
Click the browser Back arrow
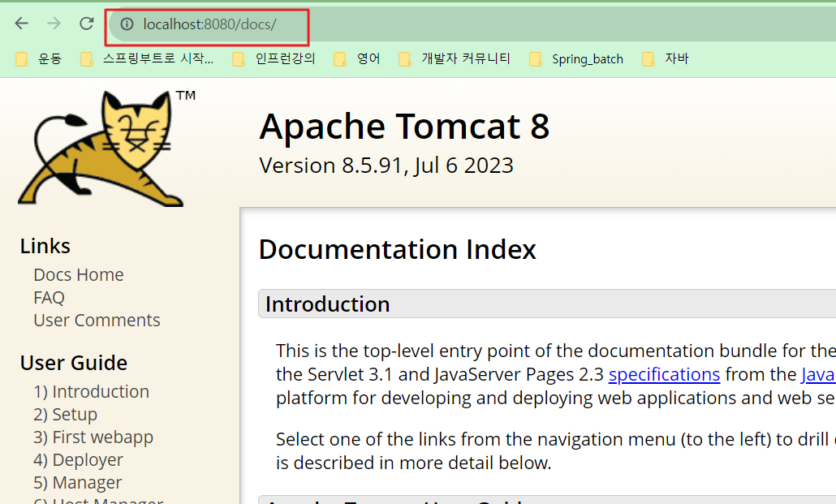point(21,24)
